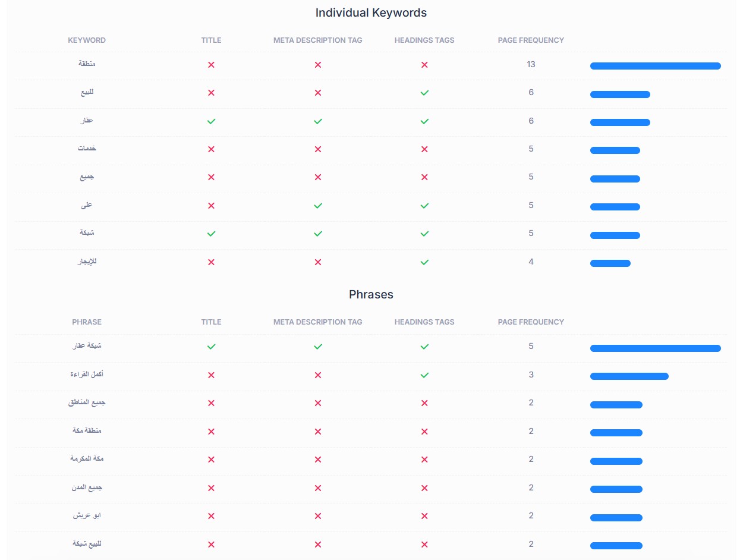The height and width of the screenshot is (560, 740).
Task: Click the frequency bar for phrase أكمل القراءة
Action: point(629,376)
